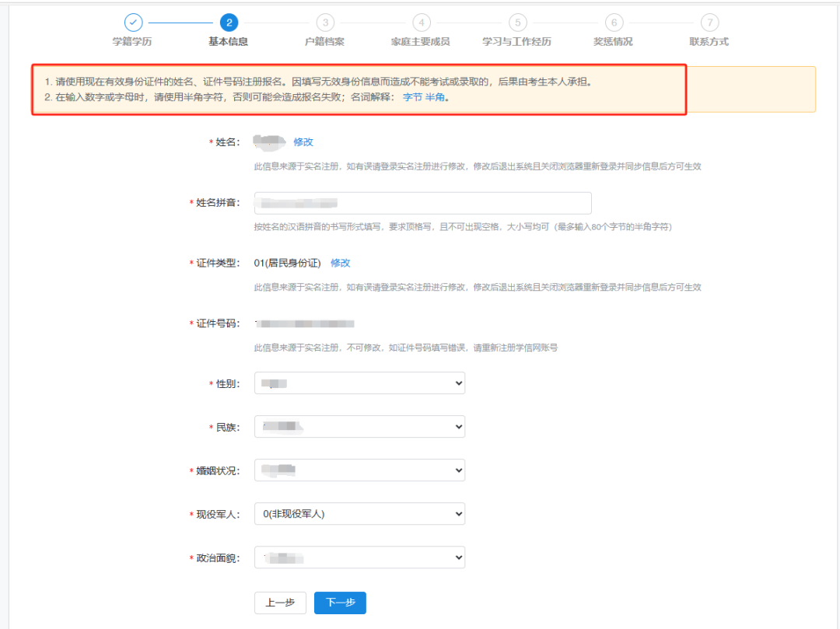The height and width of the screenshot is (629, 840).
Task: Focus the 姓名拼音 text field
Action: point(422,203)
